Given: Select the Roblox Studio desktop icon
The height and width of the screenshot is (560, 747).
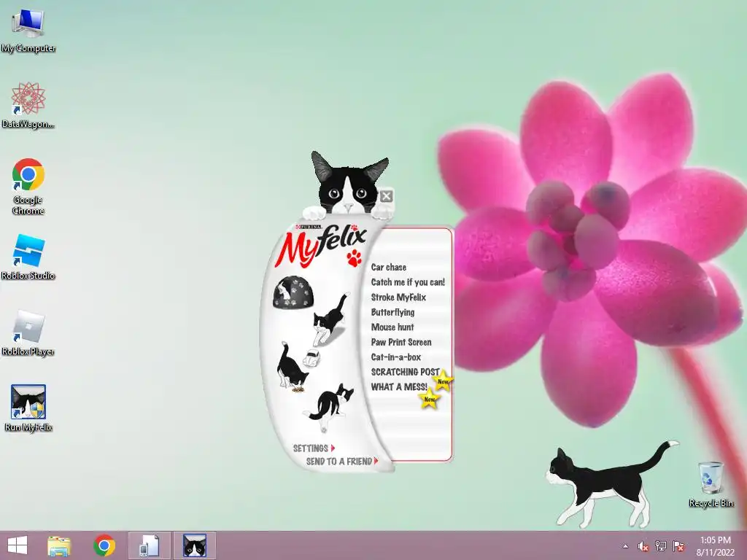Looking at the screenshot, I should pyautogui.click(x=28, y=257).
